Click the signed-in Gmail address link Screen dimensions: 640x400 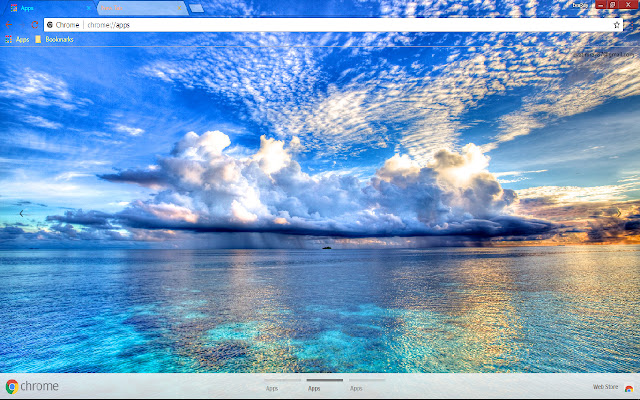[603, 54]
